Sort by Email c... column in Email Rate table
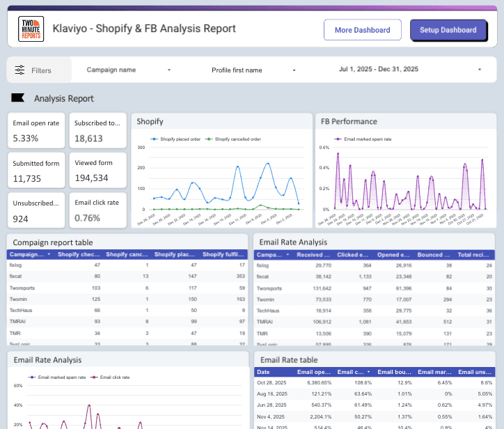The width and height of the screenshot is (504, 429). pos(353,372)
